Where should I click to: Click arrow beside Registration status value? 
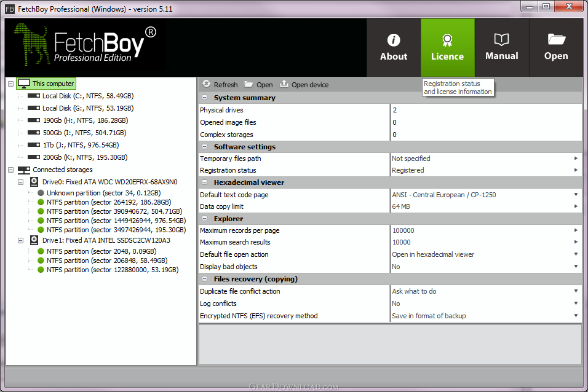click(576, 170)
